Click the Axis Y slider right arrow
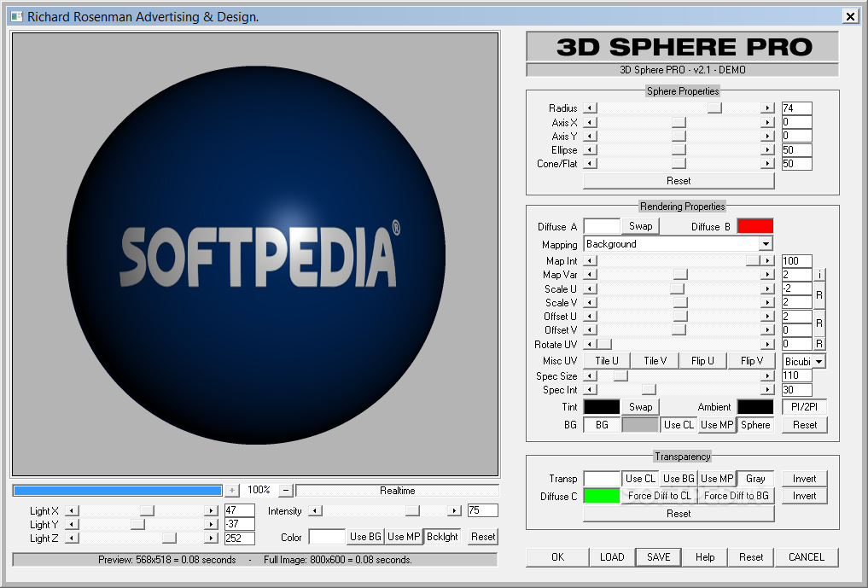 767,137
